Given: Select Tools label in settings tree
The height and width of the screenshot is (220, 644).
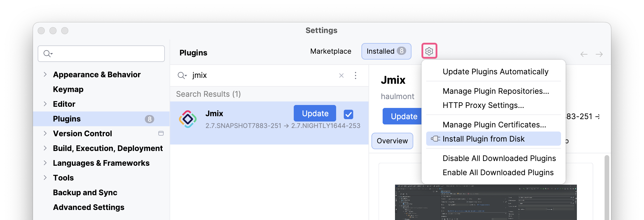Looking at the screenshot, I should [x=63, y=178].
